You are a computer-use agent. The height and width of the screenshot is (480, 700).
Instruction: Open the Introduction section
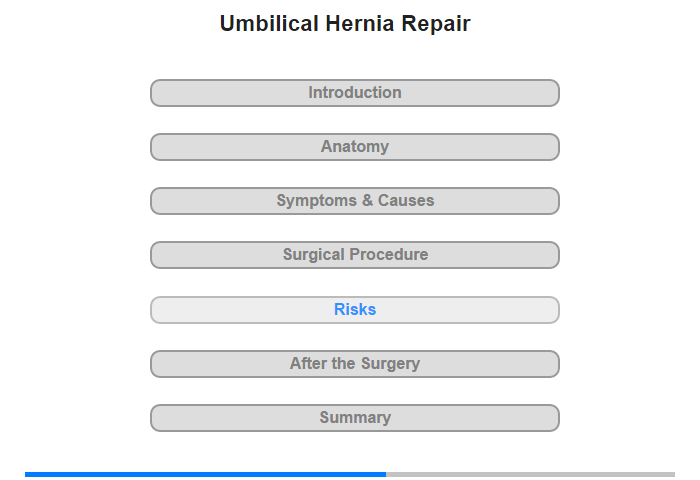point(355,93)
